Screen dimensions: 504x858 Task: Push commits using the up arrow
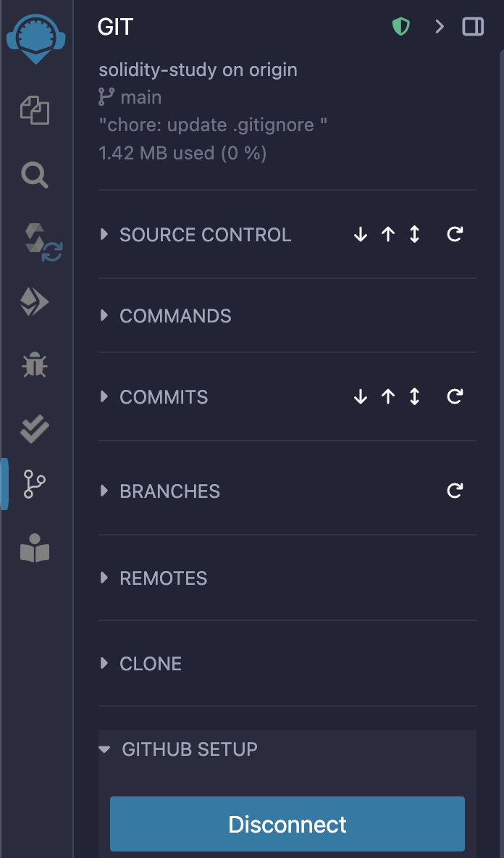click(388, 235)
